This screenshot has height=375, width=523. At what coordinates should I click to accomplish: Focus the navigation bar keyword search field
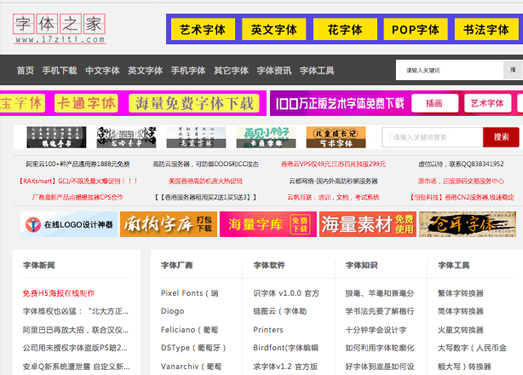(450, 70)
